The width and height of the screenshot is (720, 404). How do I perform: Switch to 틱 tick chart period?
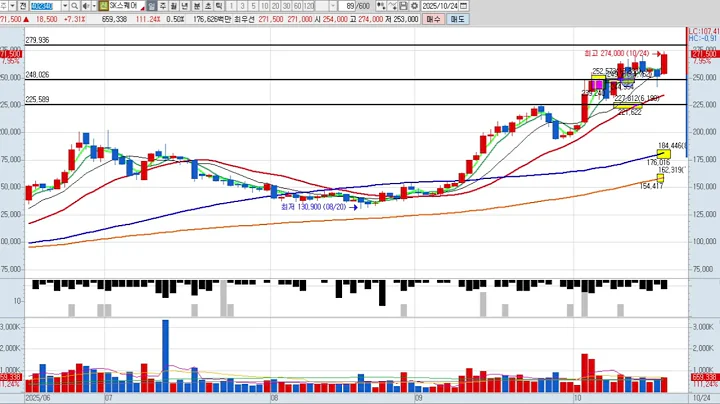coord(219,6)
